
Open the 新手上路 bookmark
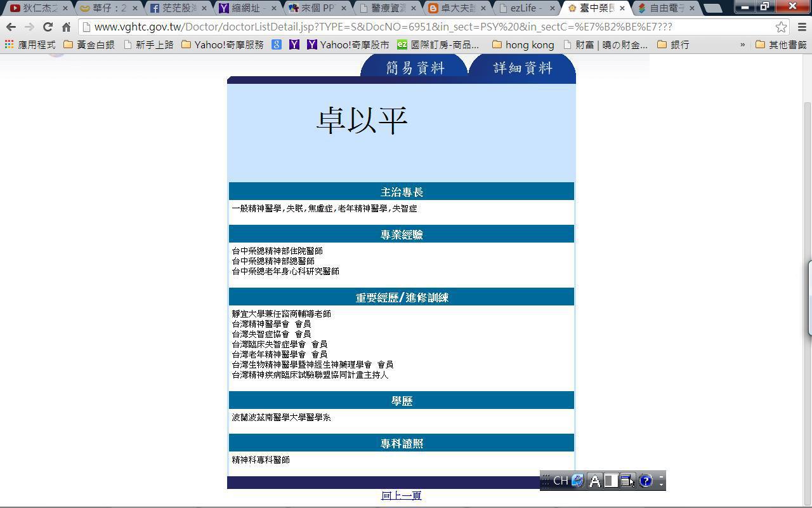pos(148,44)
